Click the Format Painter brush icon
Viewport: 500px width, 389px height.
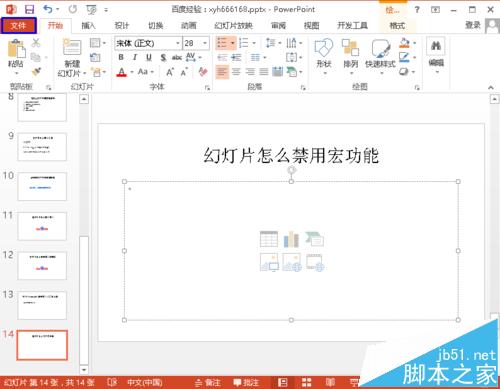tap(36, 72)
